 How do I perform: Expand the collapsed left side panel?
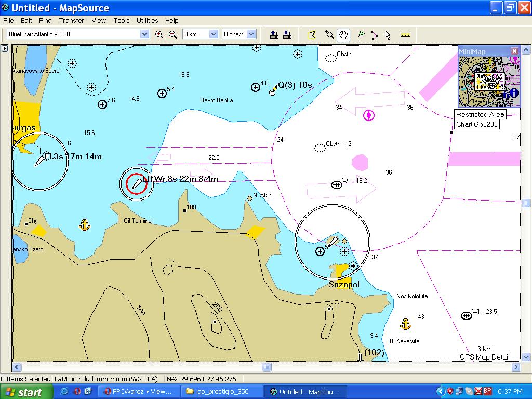click(x=5, y=48)
